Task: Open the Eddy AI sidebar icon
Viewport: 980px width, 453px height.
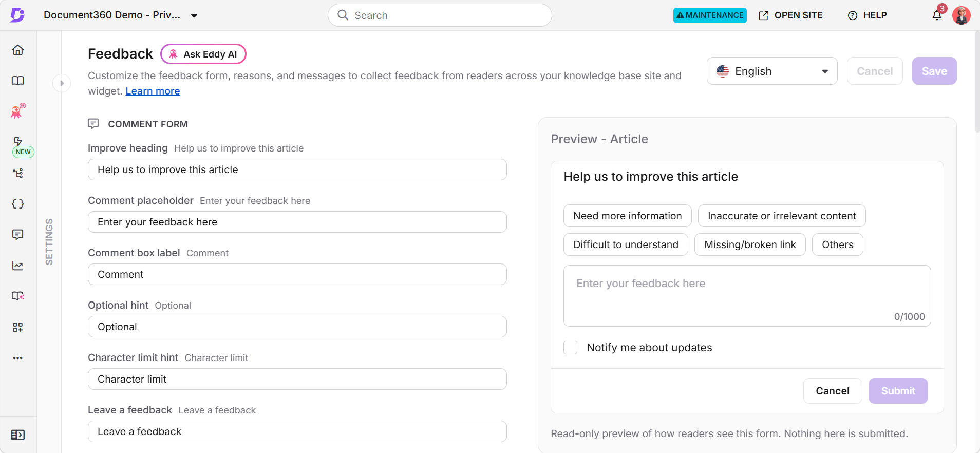Action: coord(18,111)
